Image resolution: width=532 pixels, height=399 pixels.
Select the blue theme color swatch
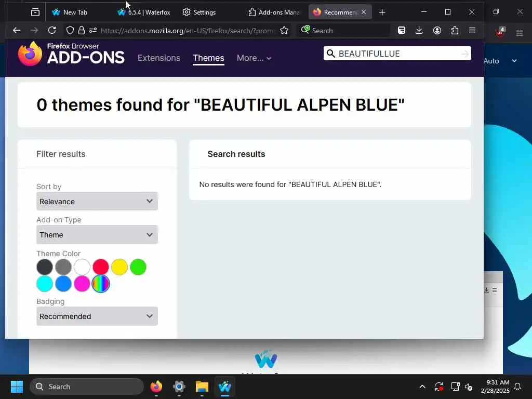point(63,284)
